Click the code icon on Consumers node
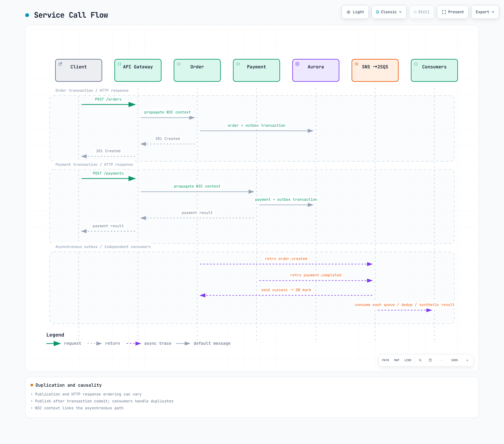Image resolution: width=504 pixels, height=444 pixels. coord(416,64)
